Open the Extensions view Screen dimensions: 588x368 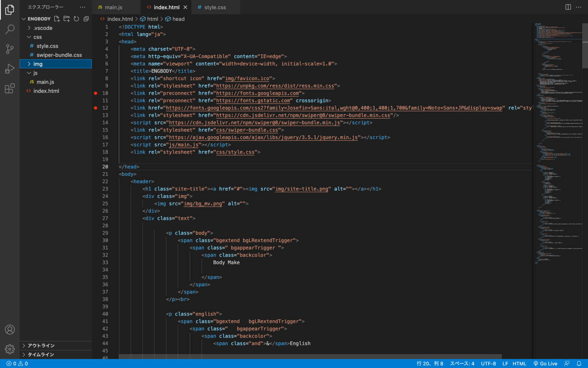point(10,89)
